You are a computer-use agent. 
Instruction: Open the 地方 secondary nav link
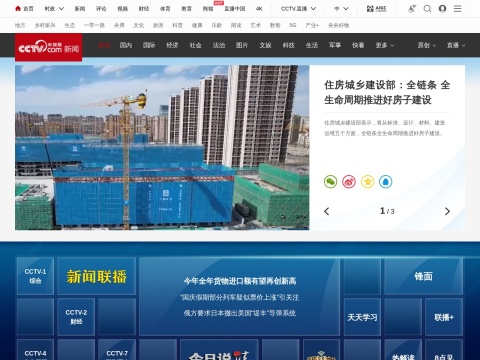coord(20,25)
